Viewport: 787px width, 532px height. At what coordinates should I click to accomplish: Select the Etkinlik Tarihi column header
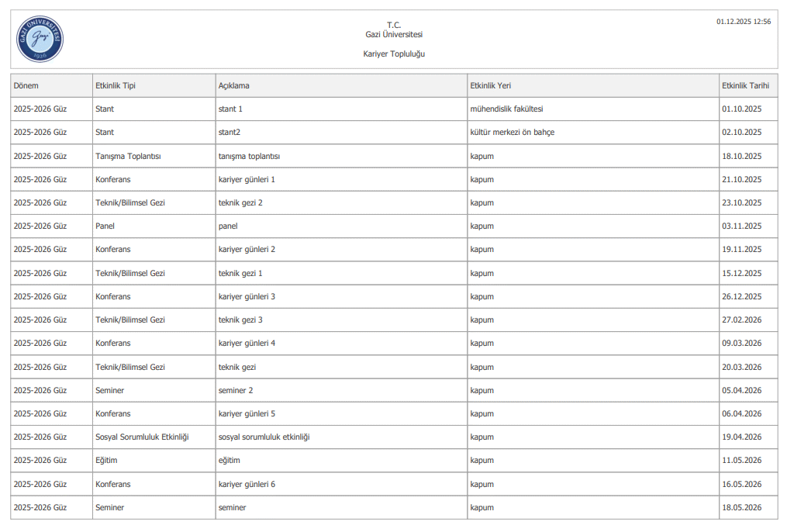[x=745, y=86]
